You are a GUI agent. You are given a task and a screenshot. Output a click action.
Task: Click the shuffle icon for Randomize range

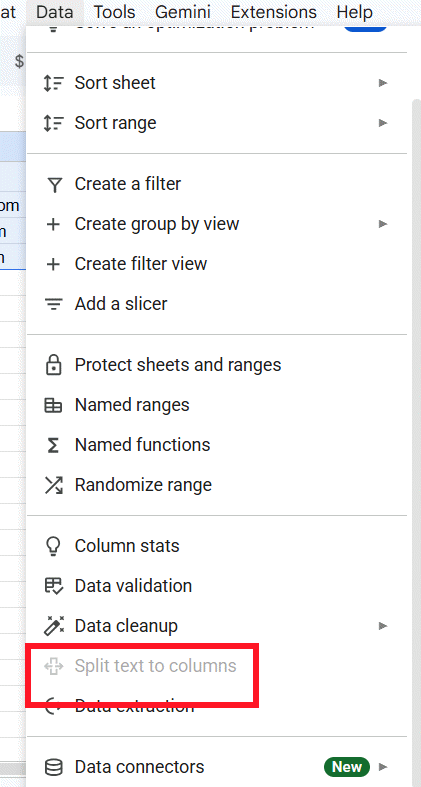pos(53,485)
